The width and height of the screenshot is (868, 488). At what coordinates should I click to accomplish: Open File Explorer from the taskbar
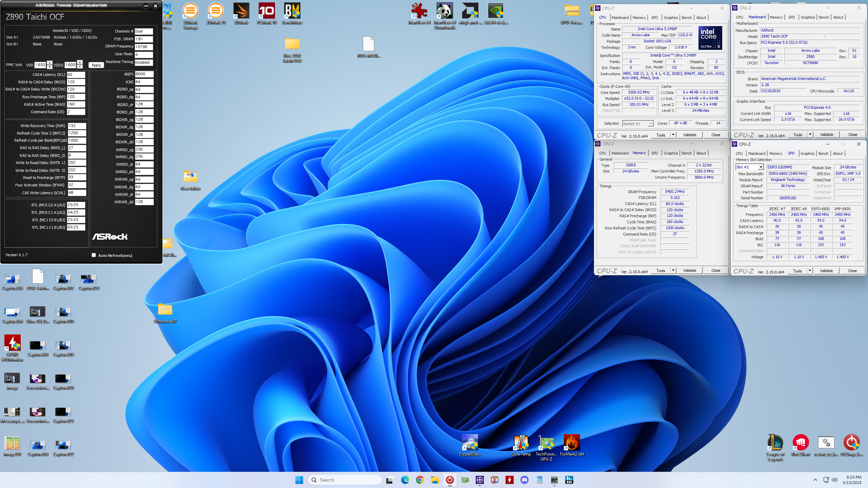pyautogui.click(x=435, y=480)
